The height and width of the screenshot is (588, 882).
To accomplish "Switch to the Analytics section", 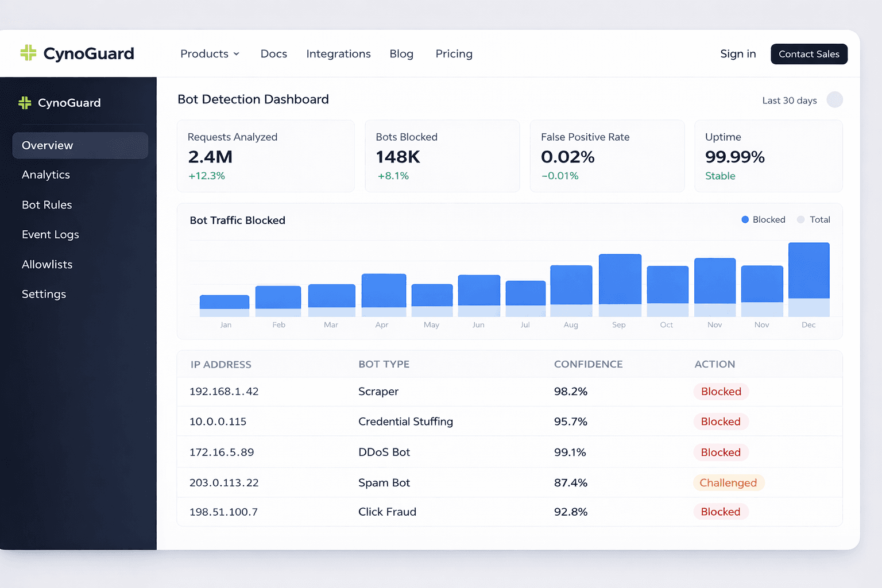I will (x=46, y=175).
